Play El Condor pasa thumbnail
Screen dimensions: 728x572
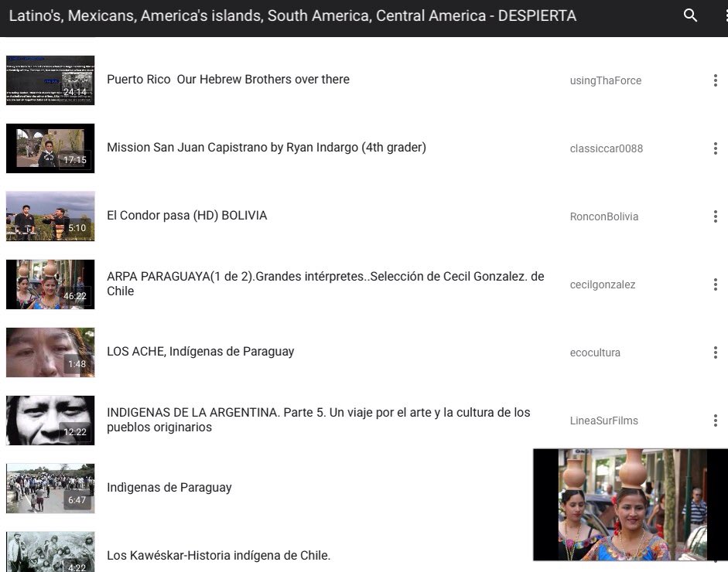(x=50, y=216)
